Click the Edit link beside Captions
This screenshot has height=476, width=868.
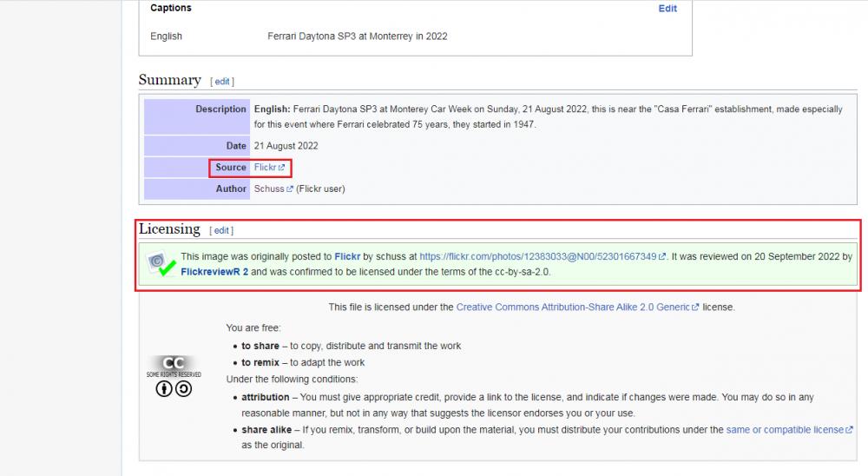[x=667, y=9]
